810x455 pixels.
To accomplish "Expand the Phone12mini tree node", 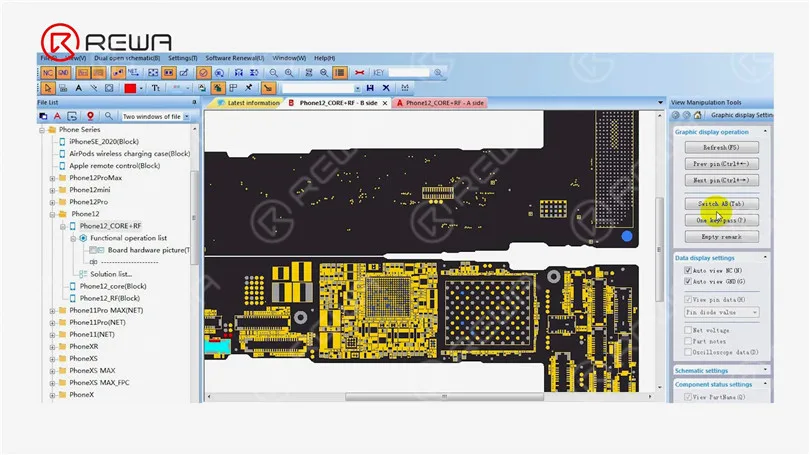I will click(52, 190).
